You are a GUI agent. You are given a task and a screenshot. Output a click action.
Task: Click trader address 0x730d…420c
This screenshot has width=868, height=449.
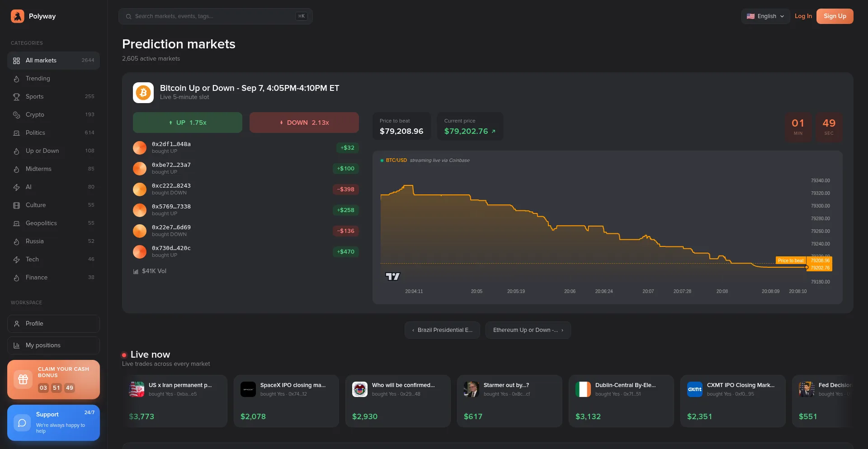(171, 248)
